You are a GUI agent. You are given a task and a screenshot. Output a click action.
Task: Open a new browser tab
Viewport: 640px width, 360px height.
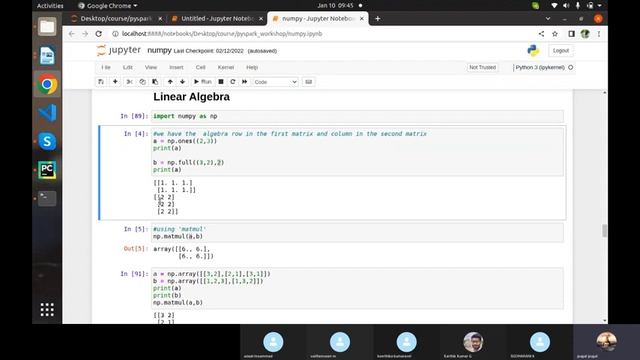tap(378, 18)
